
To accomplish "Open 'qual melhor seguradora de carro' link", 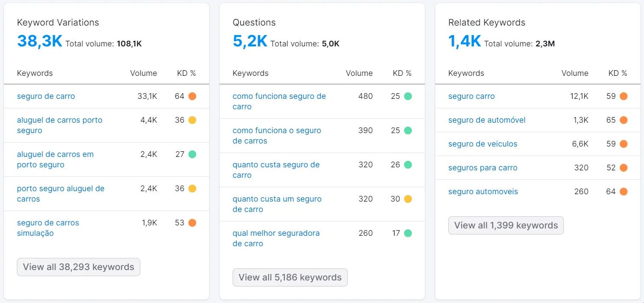I will coord(276,238).
